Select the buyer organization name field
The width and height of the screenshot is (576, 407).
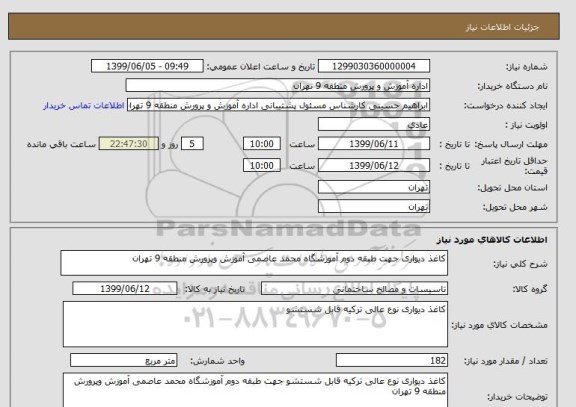[x=278, y=86]
